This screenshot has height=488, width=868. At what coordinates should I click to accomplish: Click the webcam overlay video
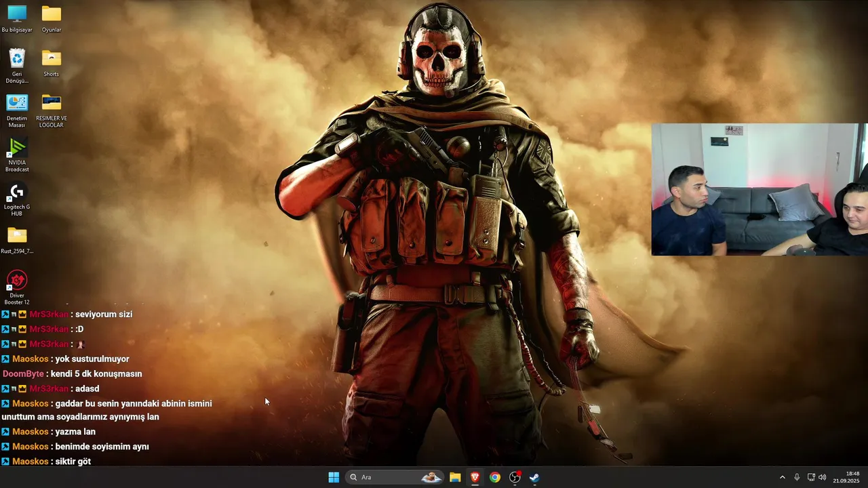(759, 189)
